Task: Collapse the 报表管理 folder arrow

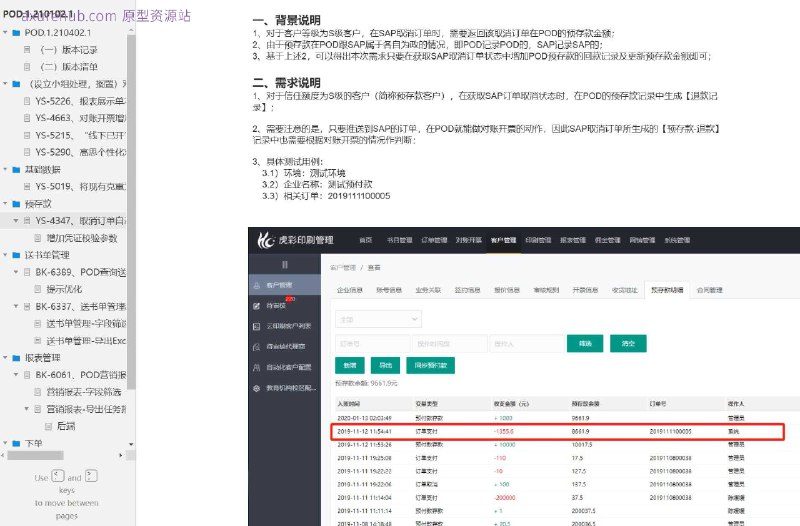Action: coord(5,358)
